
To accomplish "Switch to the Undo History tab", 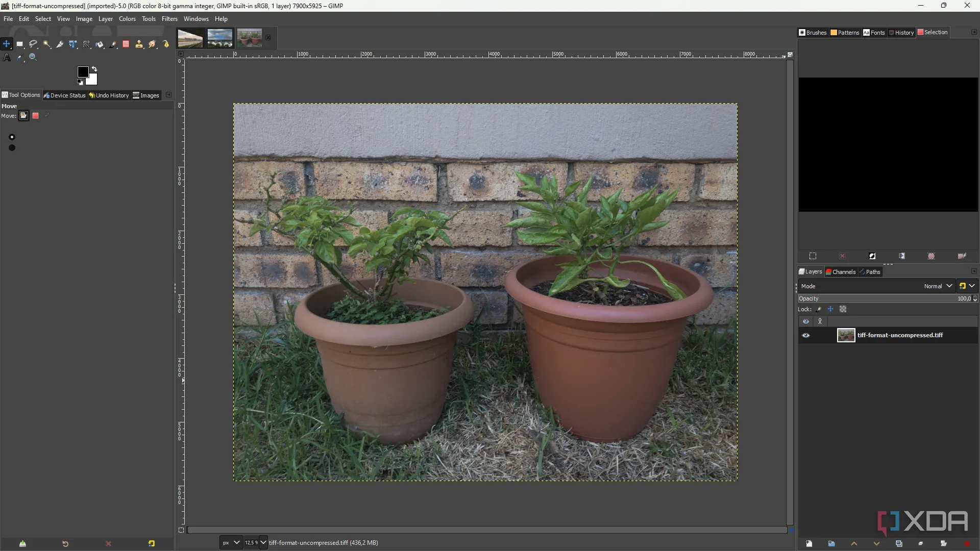I will click(x=109, y=95).
